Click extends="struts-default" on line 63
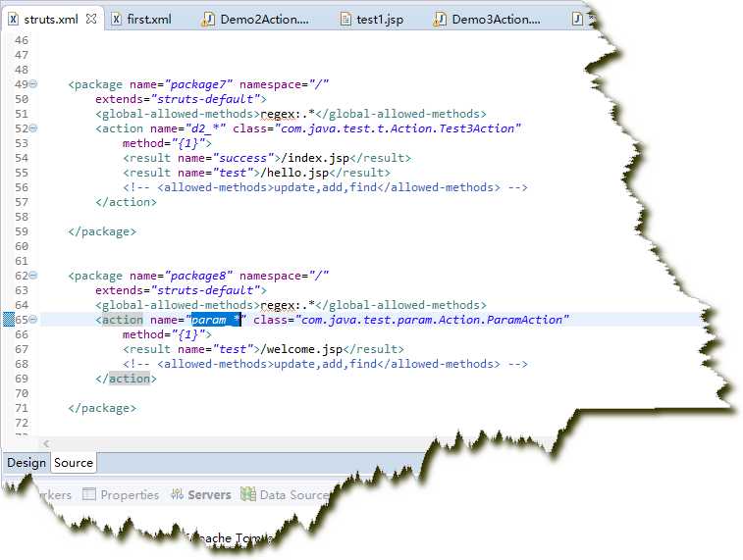This screenshot has height=560, width=743. (181, 290)
